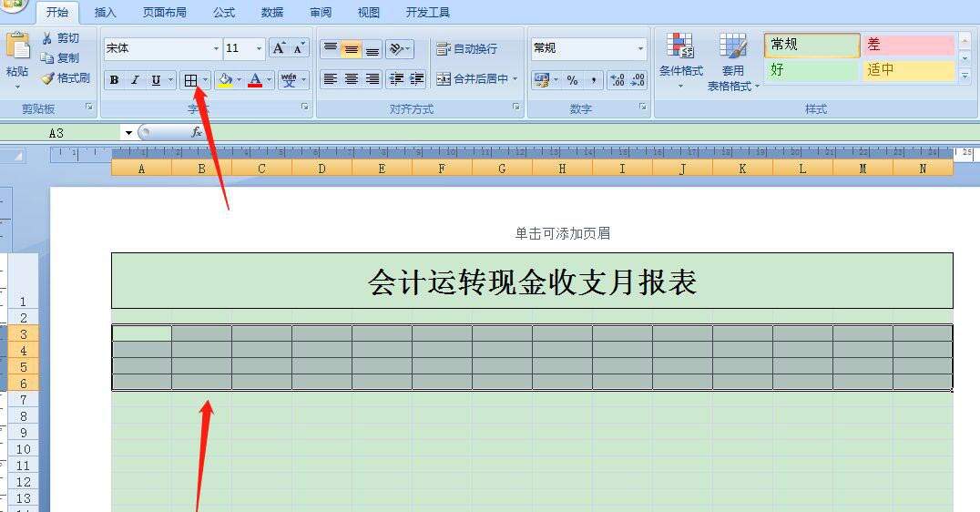
Task: Click the increase indent icon
Action: (417, 78)
